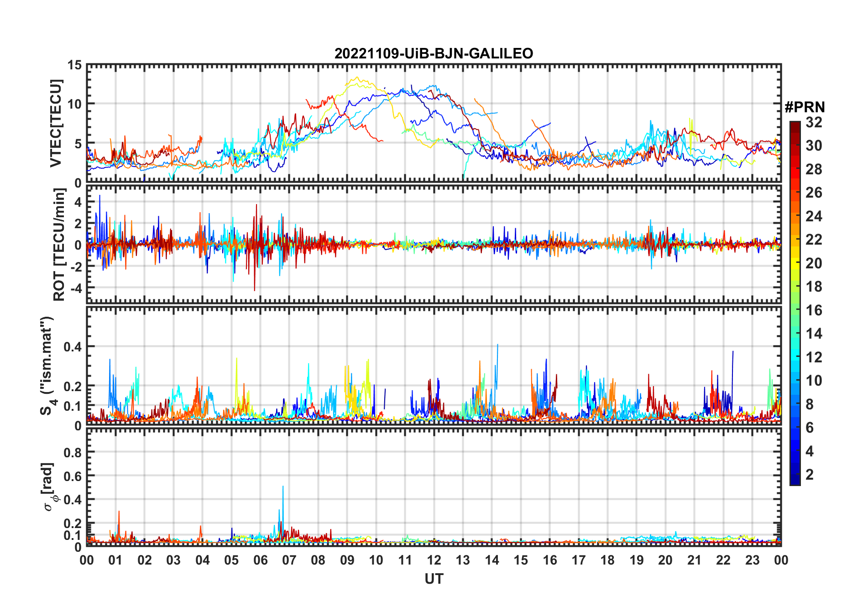Select the 4 tick on the ROT axis
This screenshot has height=607, width=868.
point(78,202)
